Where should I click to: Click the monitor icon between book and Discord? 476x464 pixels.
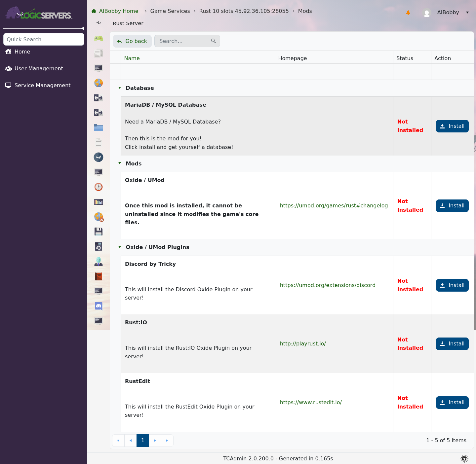click(x=99, y=291)
